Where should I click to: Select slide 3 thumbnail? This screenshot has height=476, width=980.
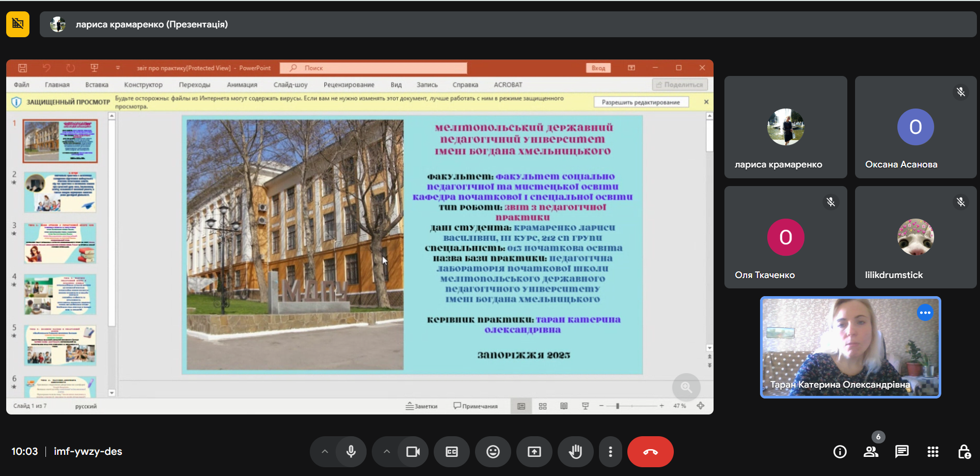60,243
